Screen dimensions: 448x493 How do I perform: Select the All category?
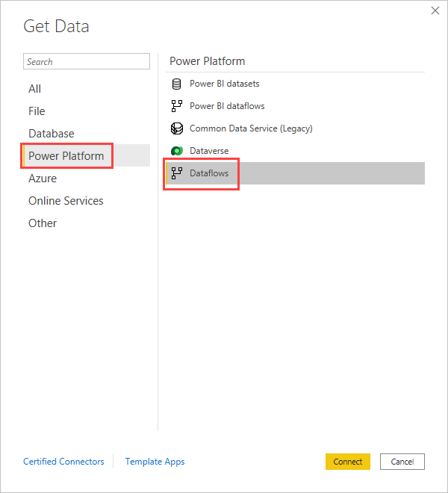pos(87,89)
